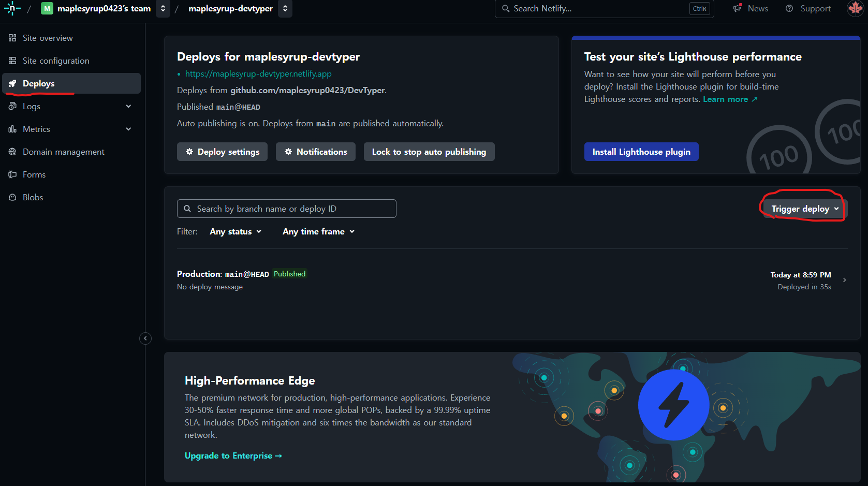The image size is (868, 486).
Task: Go to Site overview
Action: (71, 38)
